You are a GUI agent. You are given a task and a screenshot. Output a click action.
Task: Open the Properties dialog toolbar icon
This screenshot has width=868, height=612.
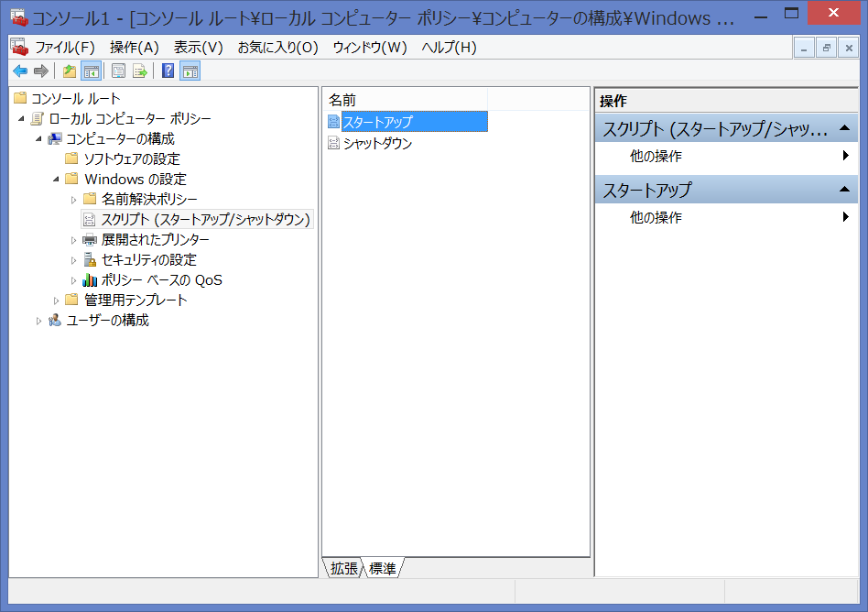coord(117,71)
